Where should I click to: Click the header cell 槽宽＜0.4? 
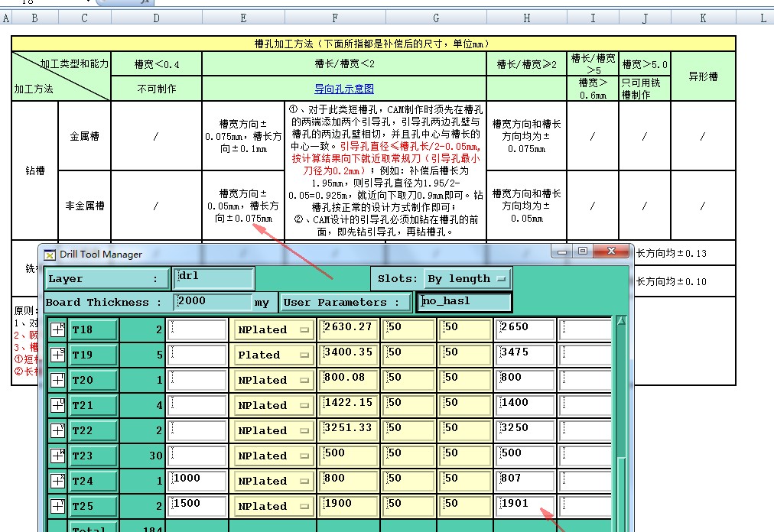click(x=157, y=63)
